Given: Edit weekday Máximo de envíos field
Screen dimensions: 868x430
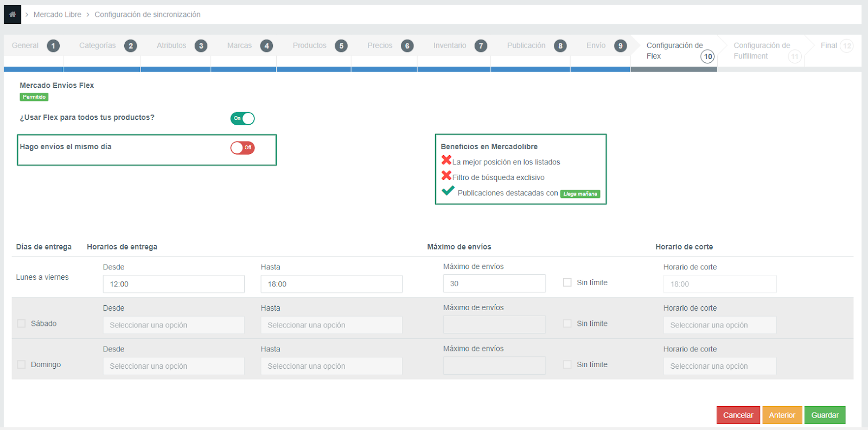Looking at the screenshot, I should (494, 284).
